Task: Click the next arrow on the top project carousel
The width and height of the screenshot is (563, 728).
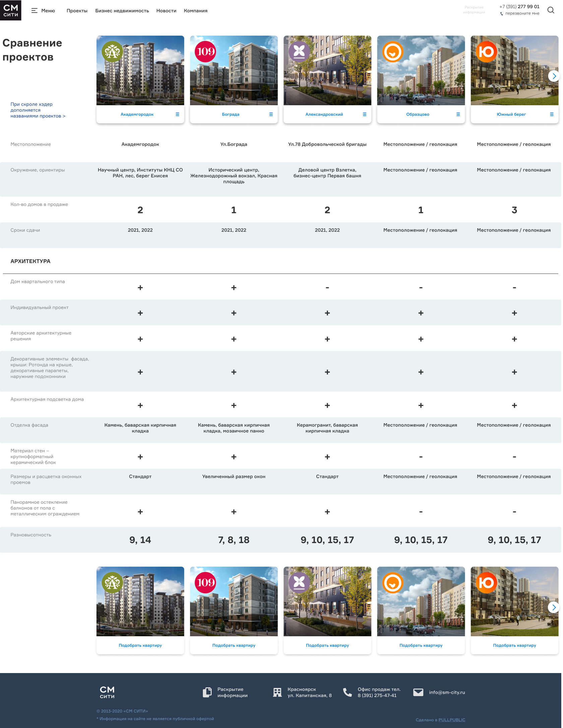Action: point(554,76)
